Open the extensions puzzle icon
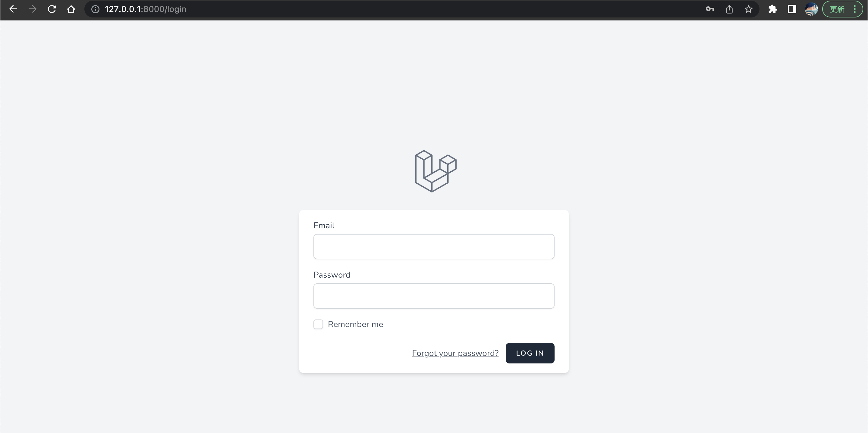Image resolution: width=868 pixels, height=433 pixels. pyautogui.click(x=773, y=9)
